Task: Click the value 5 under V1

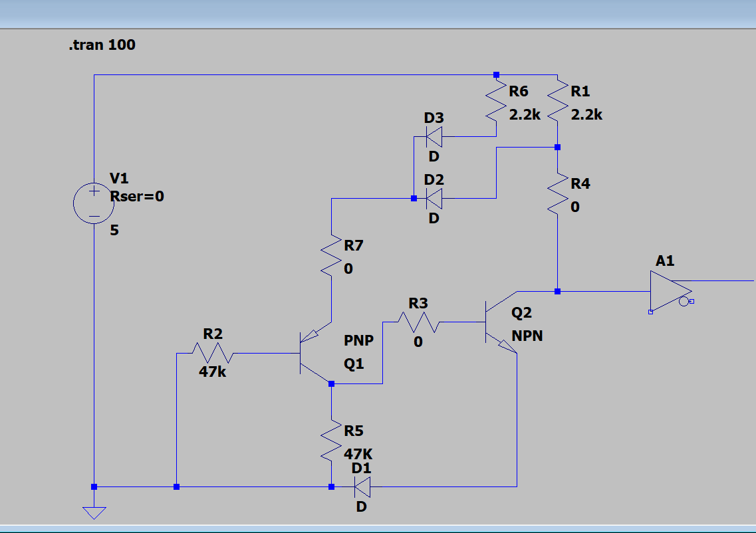Action: [x=114, y=231]
